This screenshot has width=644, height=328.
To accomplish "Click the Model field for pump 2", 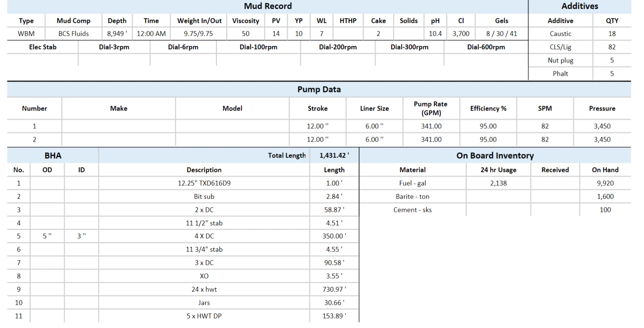I will [x=232, y=139].
